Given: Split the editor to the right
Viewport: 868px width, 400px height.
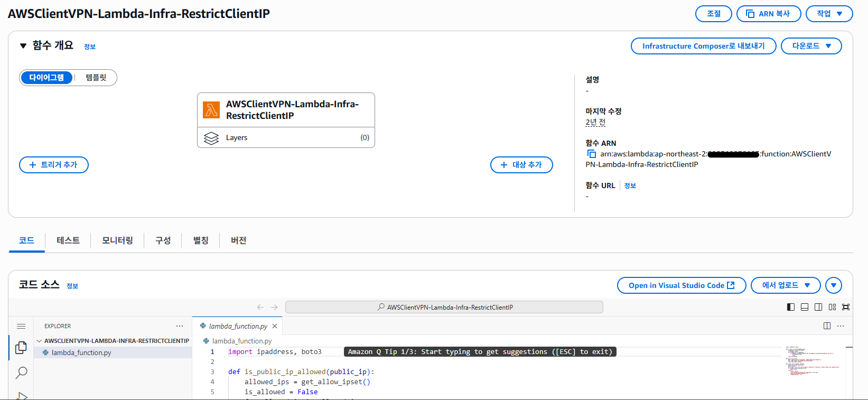Looking at the screenshot, I should click(827, 326).
